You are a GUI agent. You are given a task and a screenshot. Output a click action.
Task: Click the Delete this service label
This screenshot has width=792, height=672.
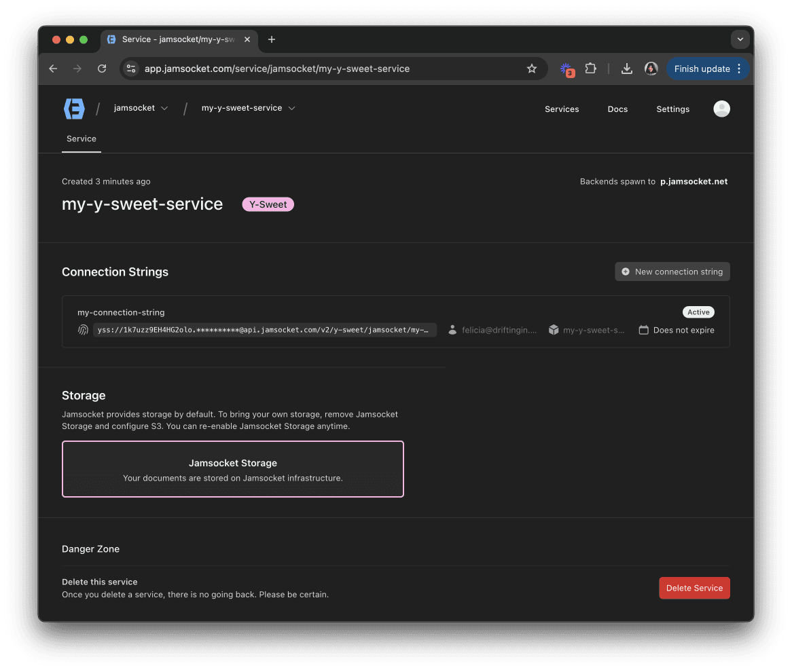[99, 582]
